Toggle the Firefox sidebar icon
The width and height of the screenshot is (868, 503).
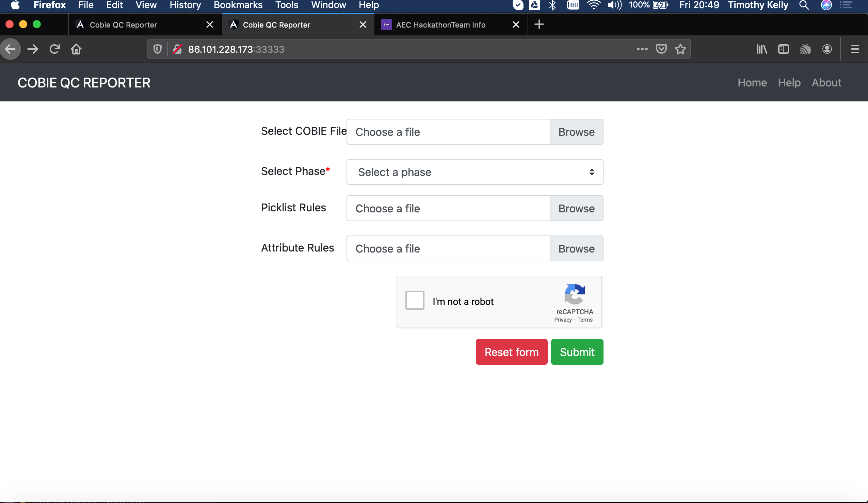pos(783,49)
